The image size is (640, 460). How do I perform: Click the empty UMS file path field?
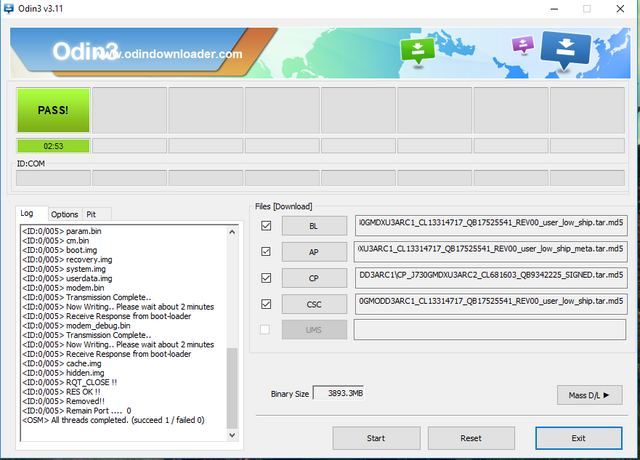[x=490, y=329]
